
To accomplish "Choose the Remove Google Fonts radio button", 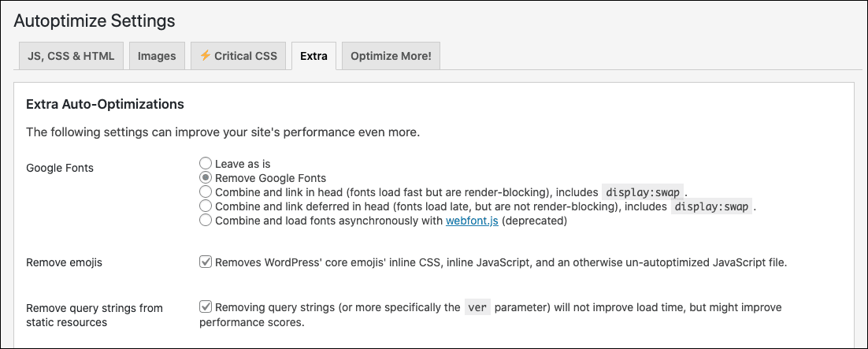I will point(206,178).
